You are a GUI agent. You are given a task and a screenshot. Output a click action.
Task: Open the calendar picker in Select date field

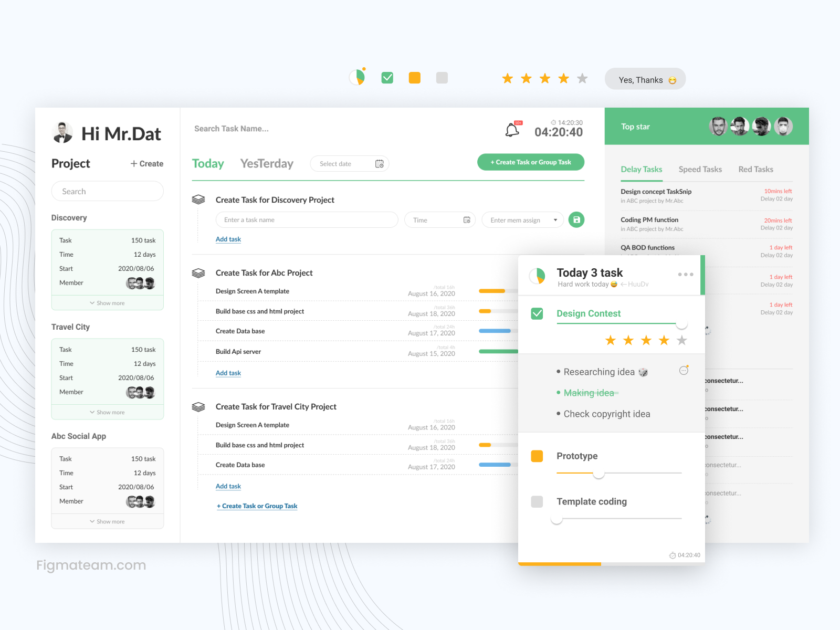tap(380, 163)
